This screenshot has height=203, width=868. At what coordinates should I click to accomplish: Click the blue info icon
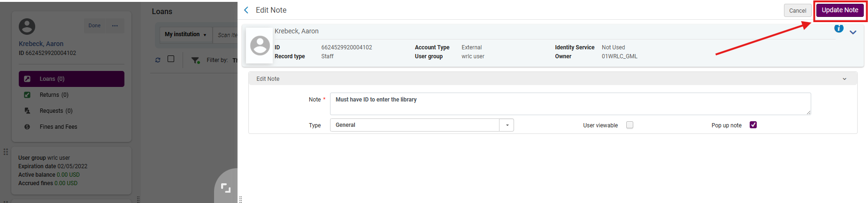coord(838,29)
